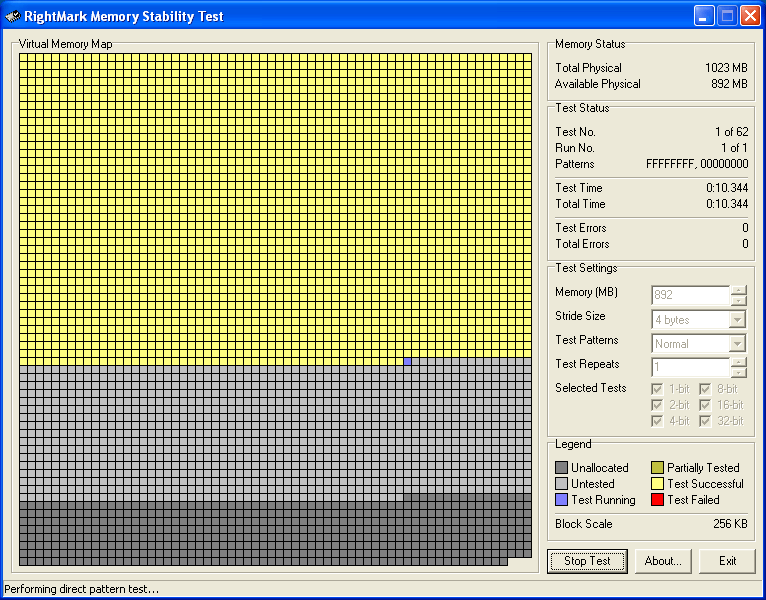Minimize the RightMark window
Image resolution: width=766 pixels, height=600 pixels.
pyautogui.click(x=704, y=16)
